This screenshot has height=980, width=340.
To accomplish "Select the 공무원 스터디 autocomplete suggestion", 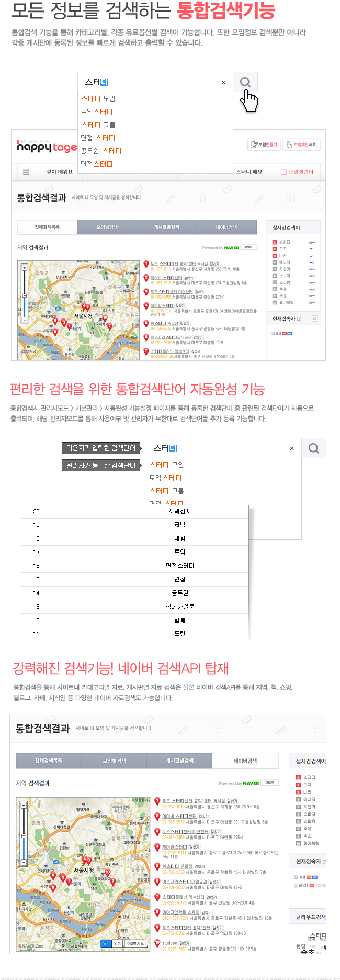I will pyautogui.click(x=101, y=151).
